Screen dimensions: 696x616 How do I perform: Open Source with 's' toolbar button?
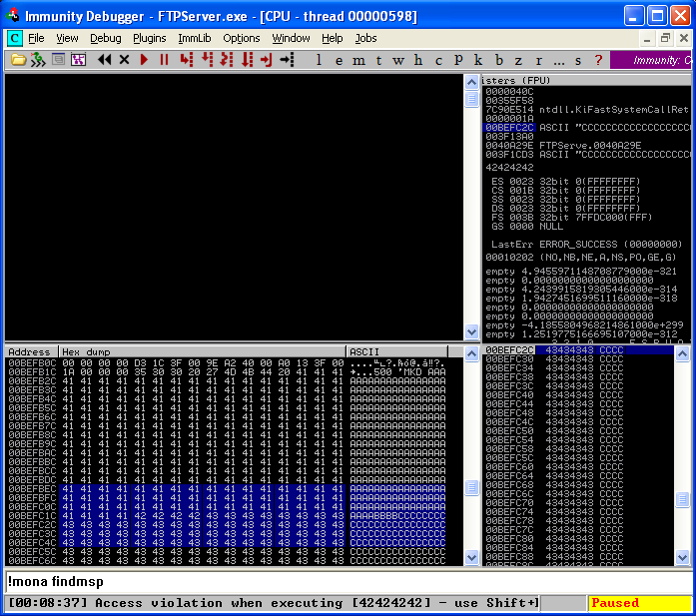click(578, 60)
